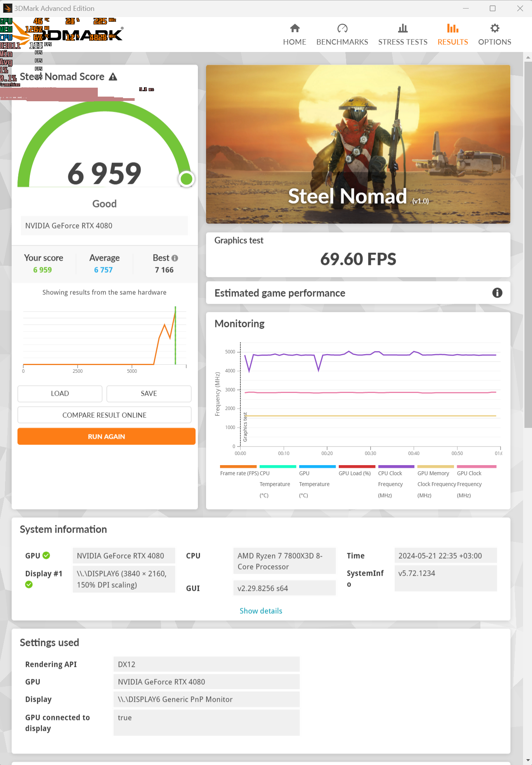The height and width of the screenshot is (765, 532).
Task: Toggle the GPU Temperature legend swatch
Action: pos(317,467)
